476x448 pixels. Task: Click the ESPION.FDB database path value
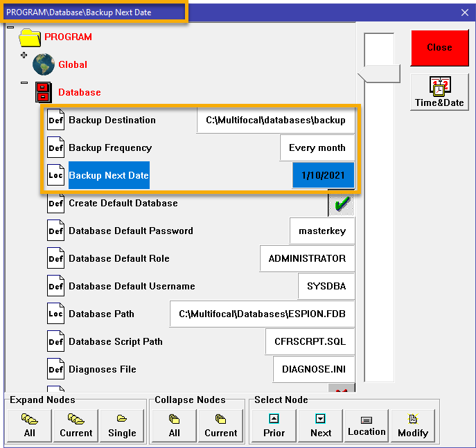[262, 314]
